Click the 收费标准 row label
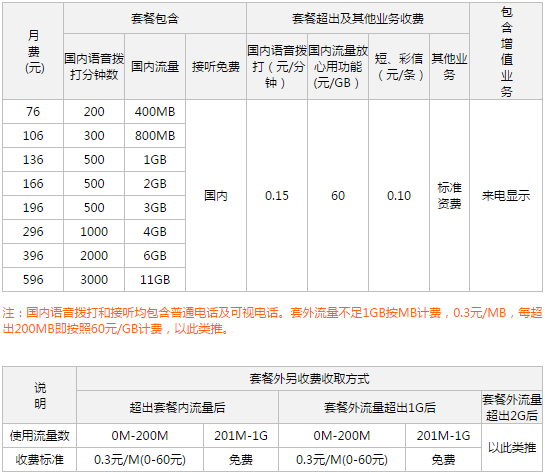545x473 pixels. [40, 459]
